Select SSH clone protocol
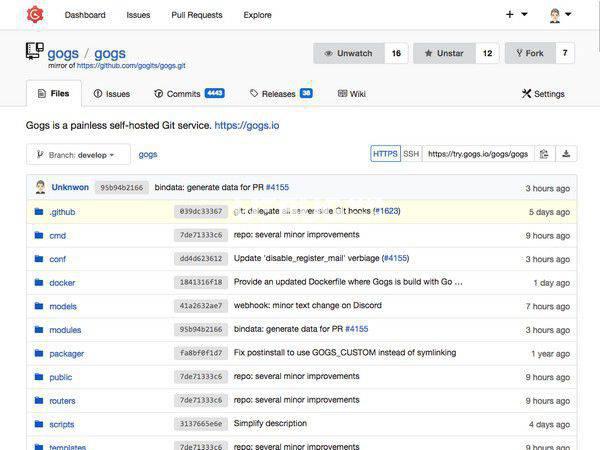600x450 pixels. point(411,154)
